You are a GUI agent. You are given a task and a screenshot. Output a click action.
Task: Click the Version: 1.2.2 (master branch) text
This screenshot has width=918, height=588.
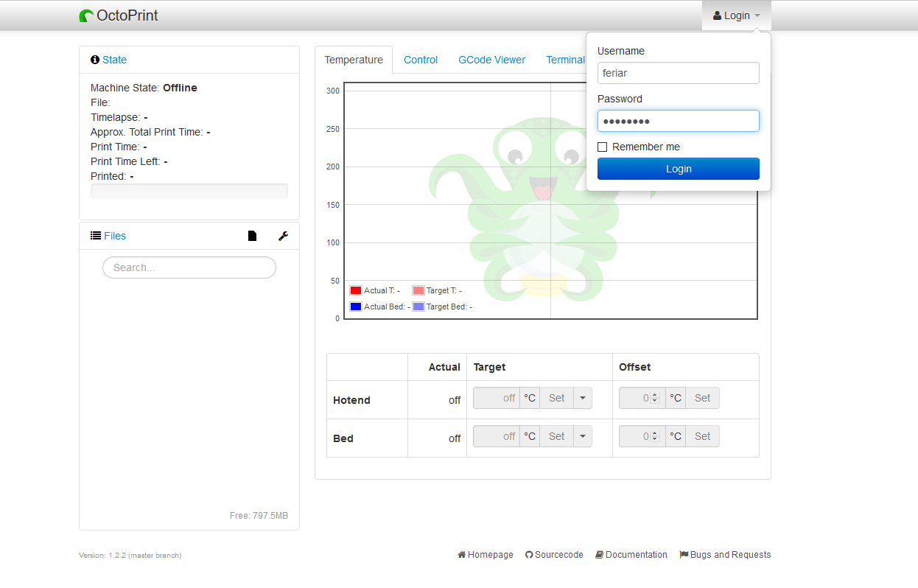pos(130,556)
